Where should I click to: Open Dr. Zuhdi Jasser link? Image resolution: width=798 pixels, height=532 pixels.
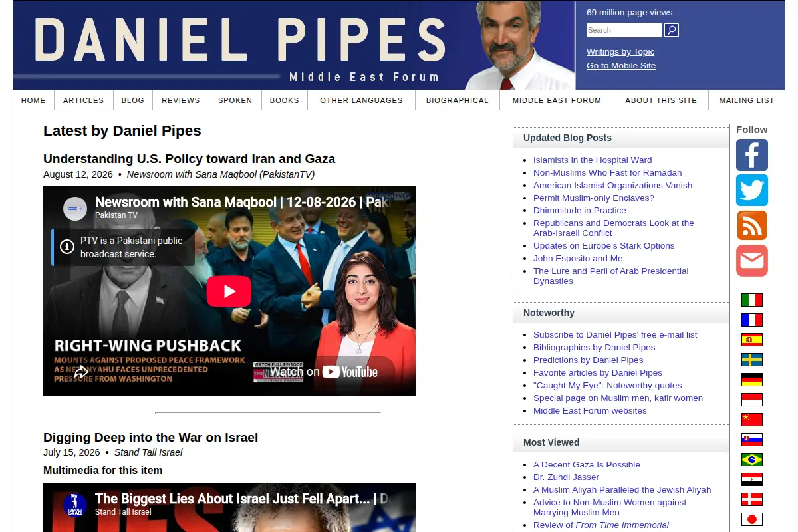566,477
